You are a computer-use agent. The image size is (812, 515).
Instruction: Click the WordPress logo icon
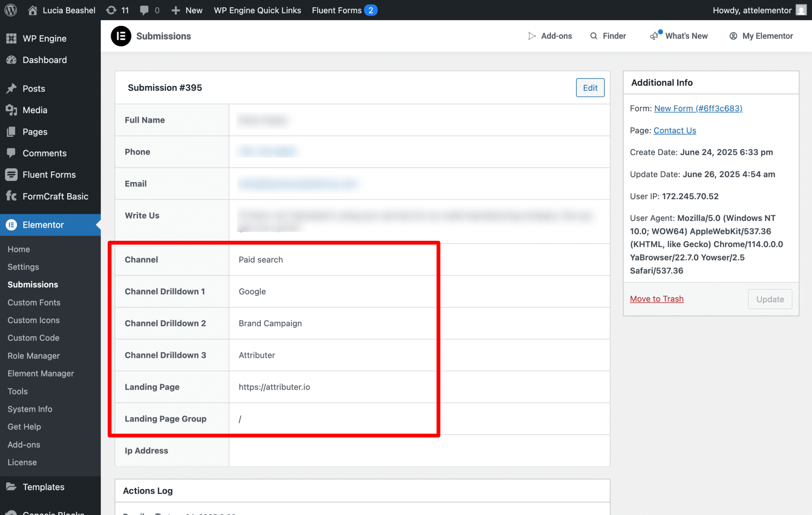pyautogui.click(x=11, y=10)
